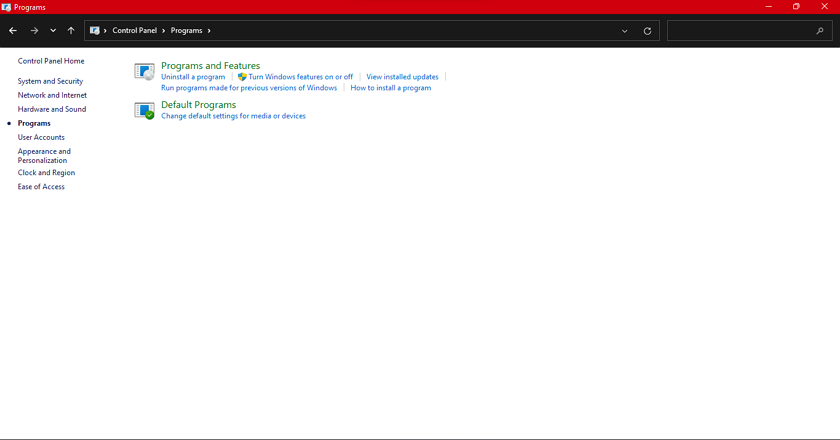Viewport: 840px width, 440px height.
Task: Open Run programs made for previous versions
Action: 249,88
